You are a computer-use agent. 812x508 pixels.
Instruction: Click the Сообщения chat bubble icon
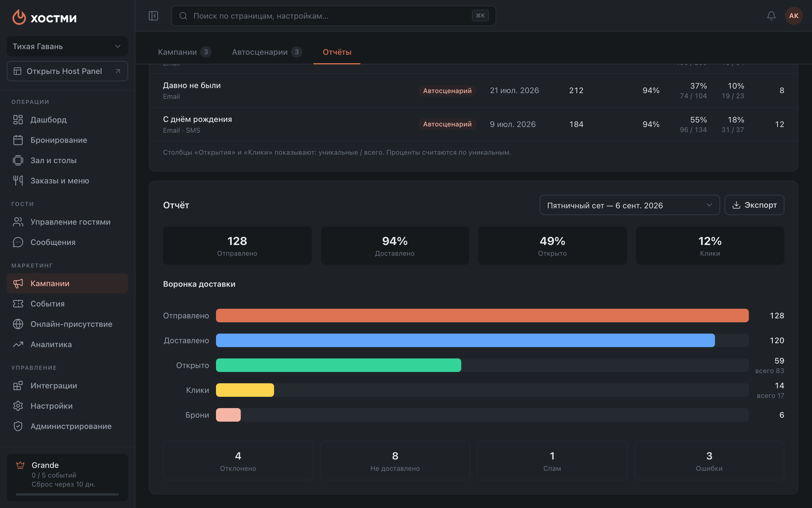pos(18,242)
